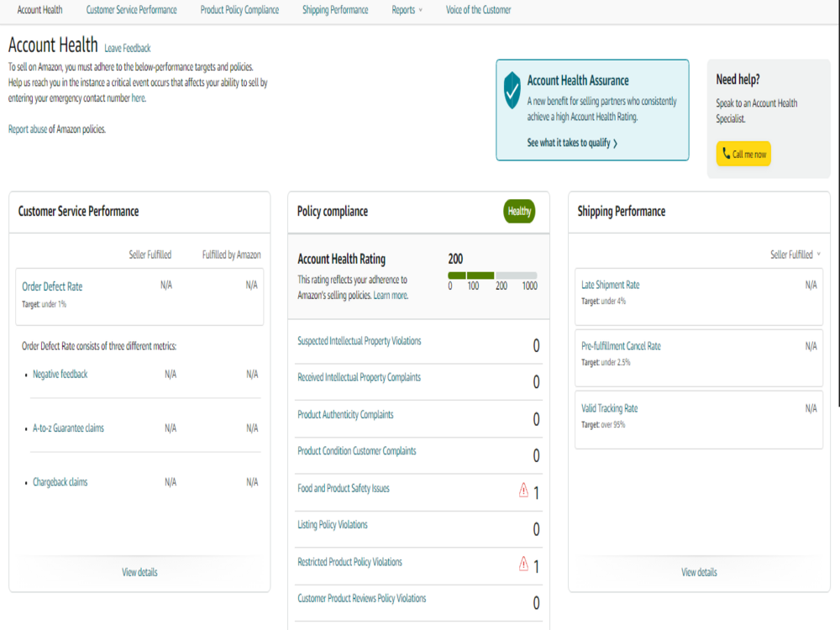Click the Account Health Rating value 200

455,260
